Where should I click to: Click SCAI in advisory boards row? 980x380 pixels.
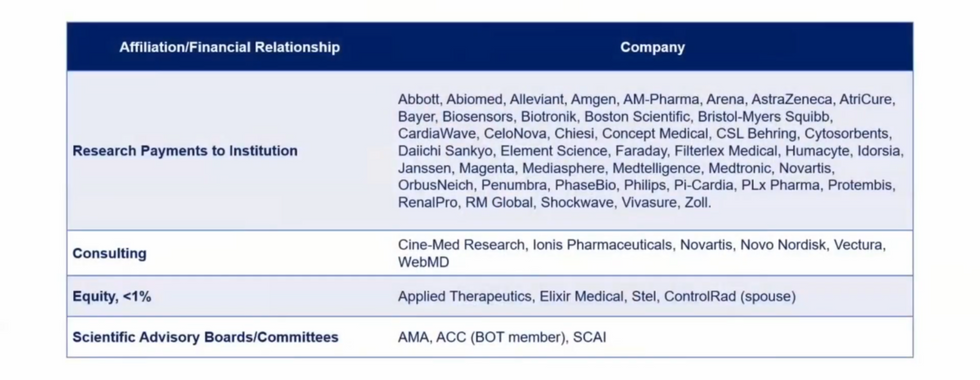pyautogui.click(x=589, y=338)
